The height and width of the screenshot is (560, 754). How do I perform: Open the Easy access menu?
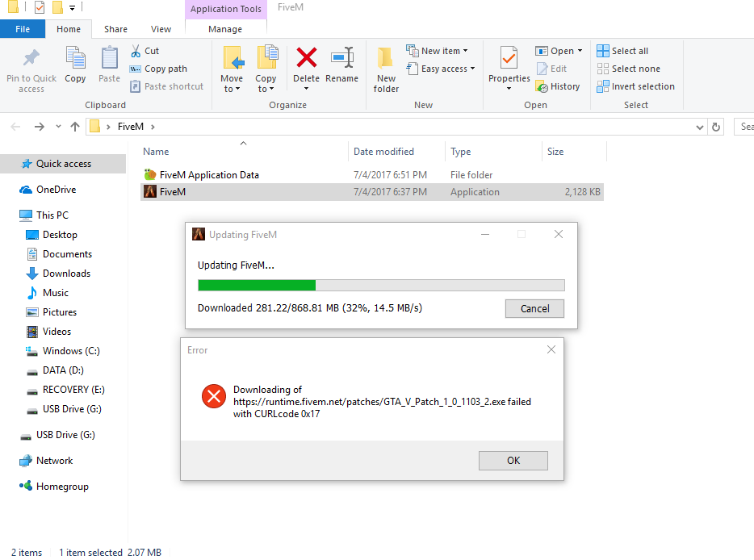[x=441, y=69]
